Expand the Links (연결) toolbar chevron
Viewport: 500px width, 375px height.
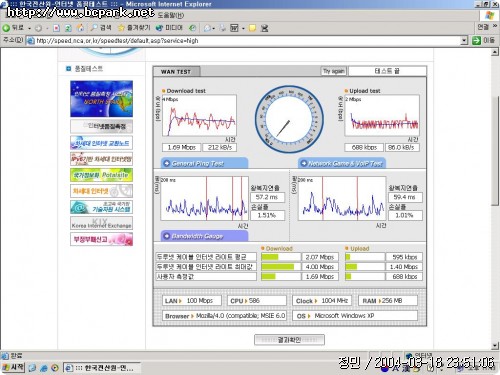(x=495, y=26)
